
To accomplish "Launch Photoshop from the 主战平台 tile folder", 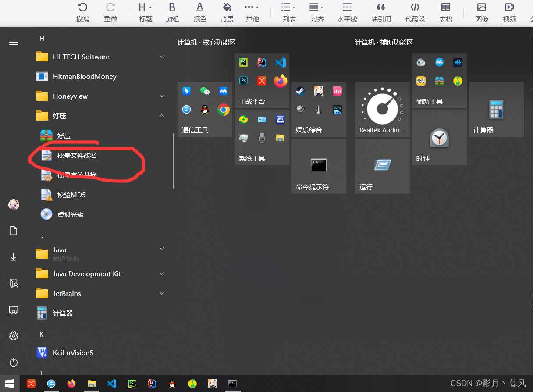I will (243, 81).
